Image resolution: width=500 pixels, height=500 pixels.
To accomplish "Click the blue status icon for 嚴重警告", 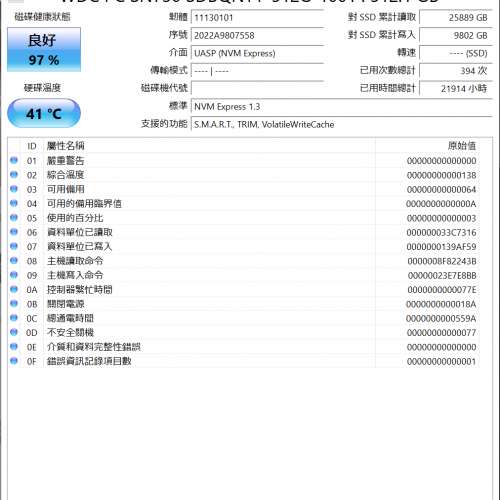I will click(x=14, y=160).
